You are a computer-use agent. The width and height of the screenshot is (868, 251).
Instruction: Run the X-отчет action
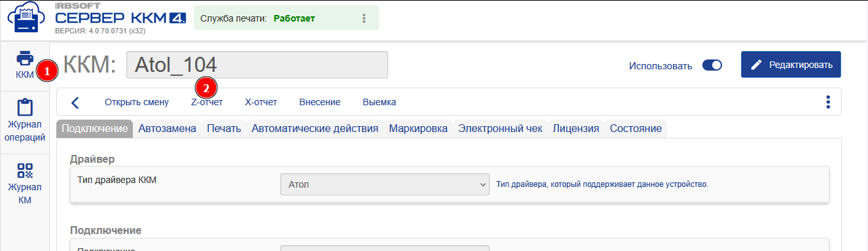coord(261,102)
